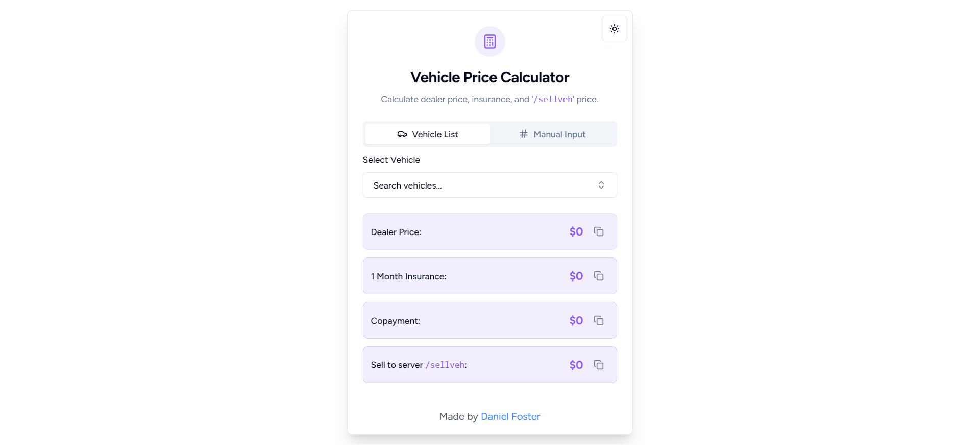Switch to the Manual Input tab

(x=552, y=134)
